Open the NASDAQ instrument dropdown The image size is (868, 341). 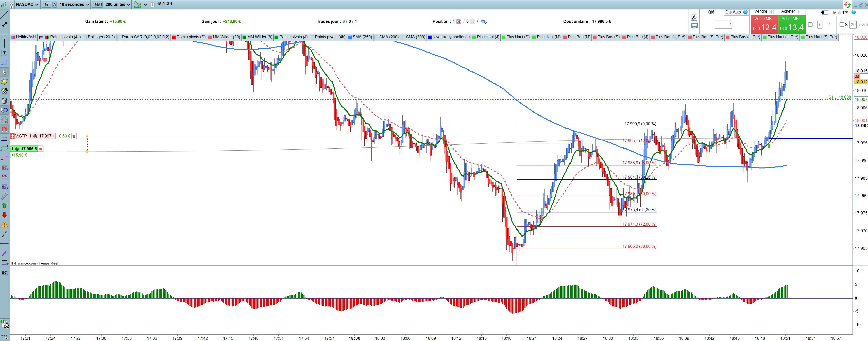coord(27,4)
